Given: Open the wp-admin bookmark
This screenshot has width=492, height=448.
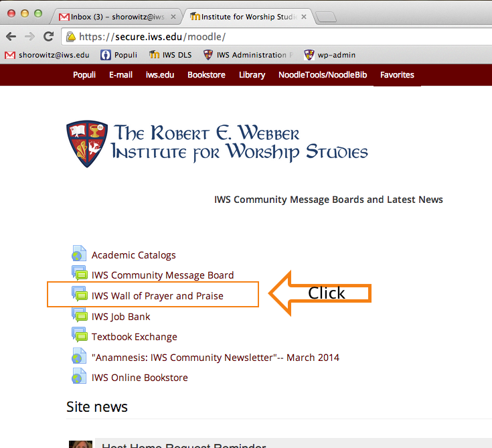Looking at the screenshot, I should (x=330, y=55).
